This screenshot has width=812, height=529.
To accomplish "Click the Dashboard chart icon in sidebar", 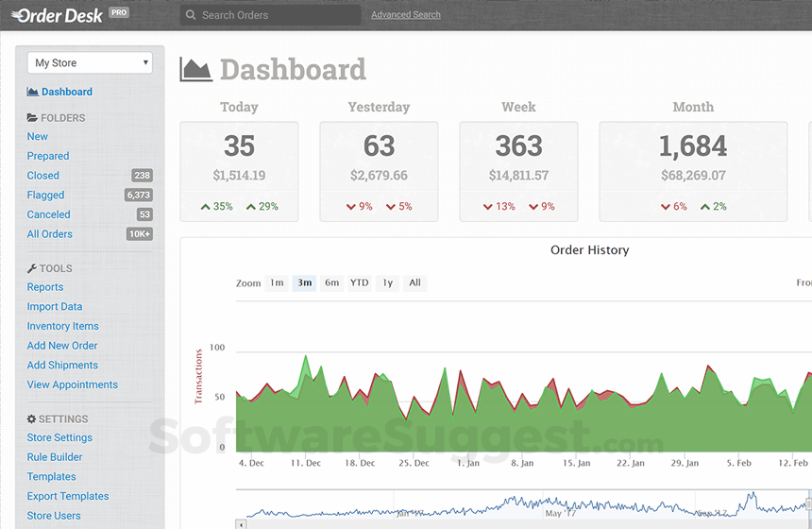I will point(32,92).
